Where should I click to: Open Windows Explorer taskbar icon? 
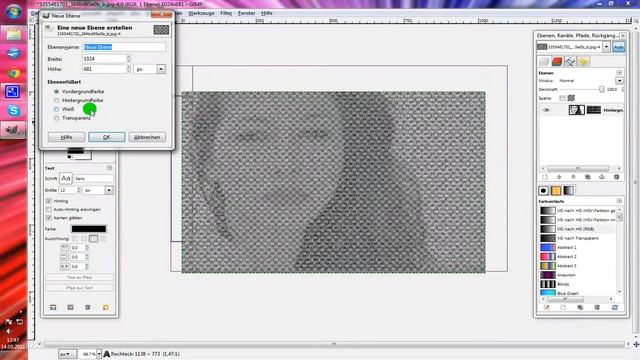click(x=13, y=34)
